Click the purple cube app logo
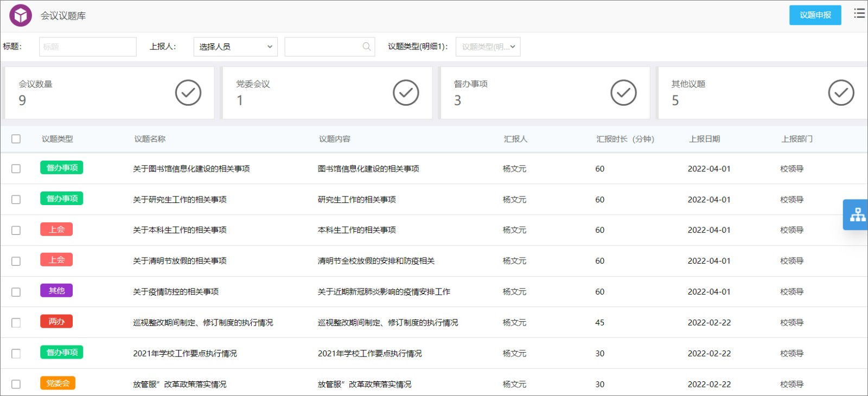The image size is (868, 396). pyautogui.click(x=21, y=15)
